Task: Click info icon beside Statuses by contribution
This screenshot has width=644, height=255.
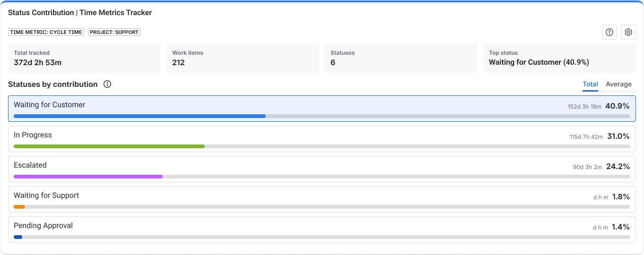Action: pyautogui.click(x=107, y=84)
